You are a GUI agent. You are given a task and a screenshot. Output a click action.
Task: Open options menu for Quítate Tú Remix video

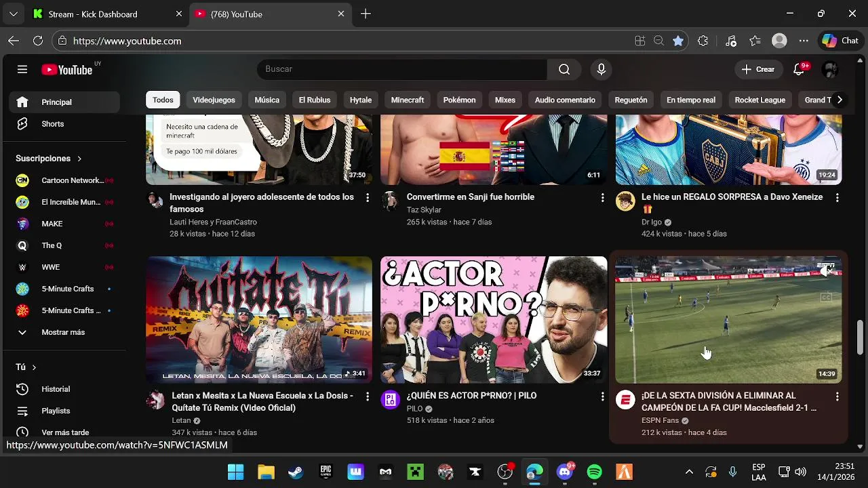click(368, 396)
